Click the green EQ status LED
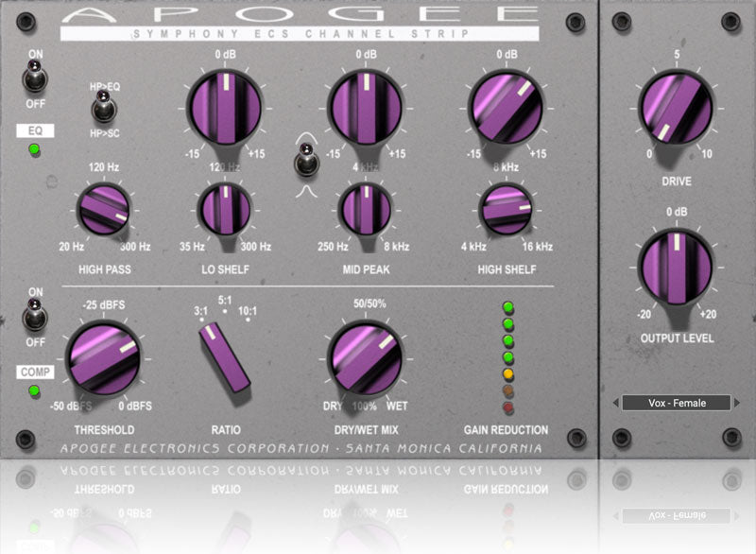 tap(34, 149)
